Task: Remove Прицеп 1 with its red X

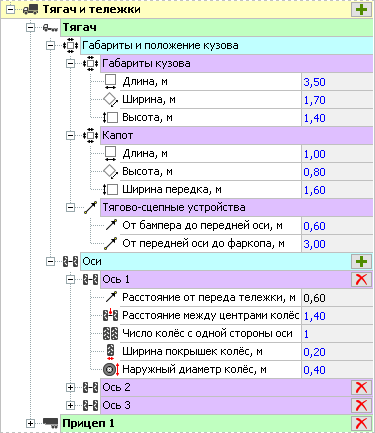Action: pyautogui.click(x=362, y=423)
